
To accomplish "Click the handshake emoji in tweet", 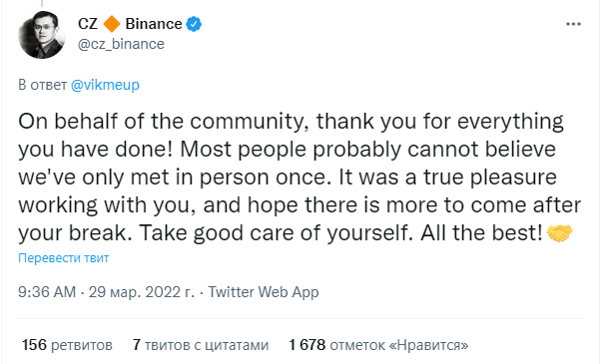I will [559, 232].
